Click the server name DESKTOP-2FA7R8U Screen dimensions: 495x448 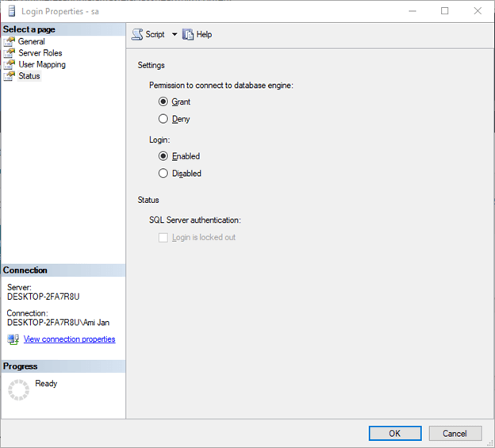tap(44, 297)
